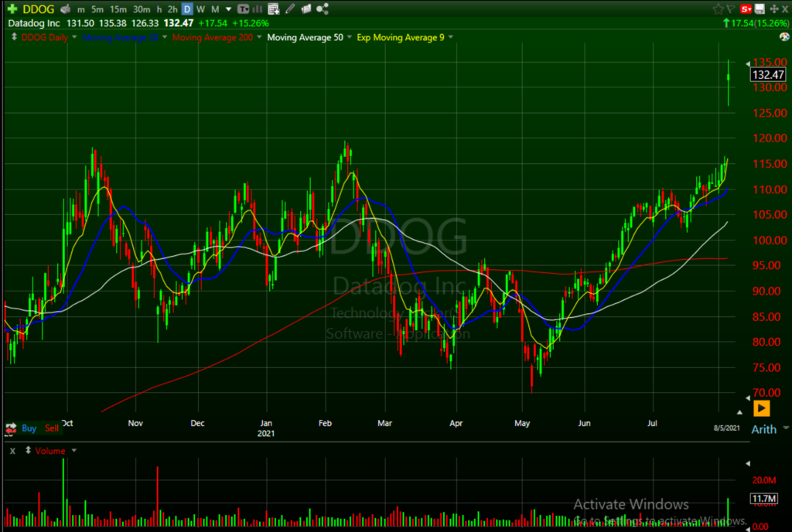Viewport: 792px width, 532px height.
Task: Click the DDOG ticker symbol field
Action: [39, 9]
